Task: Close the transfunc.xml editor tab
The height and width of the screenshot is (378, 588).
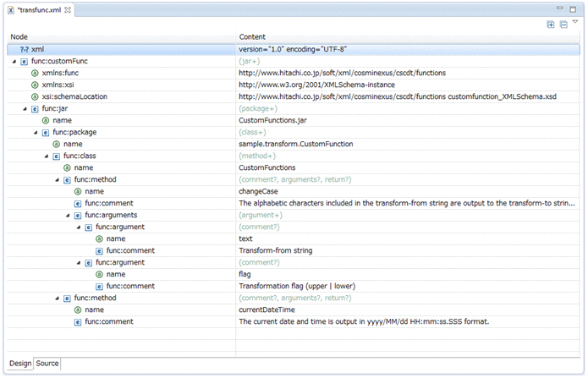Action: [69, 9]
